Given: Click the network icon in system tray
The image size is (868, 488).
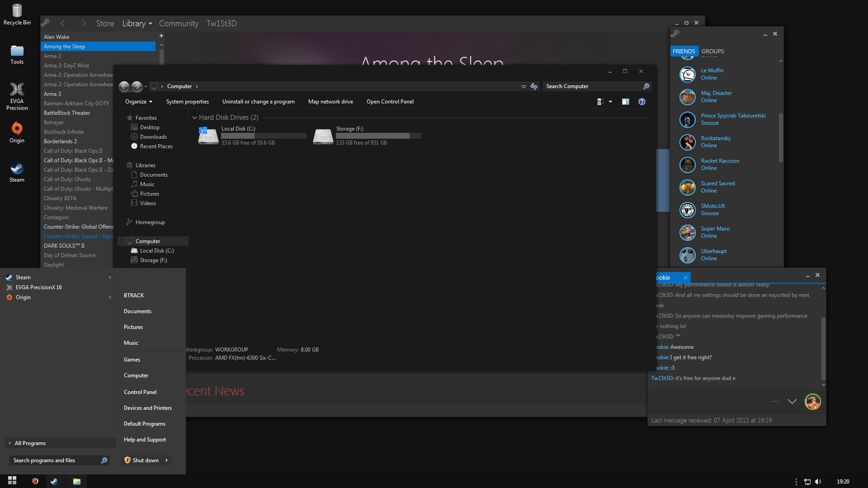Looking at the screenshot, I should pyautogui.click(x=807, y=482).
